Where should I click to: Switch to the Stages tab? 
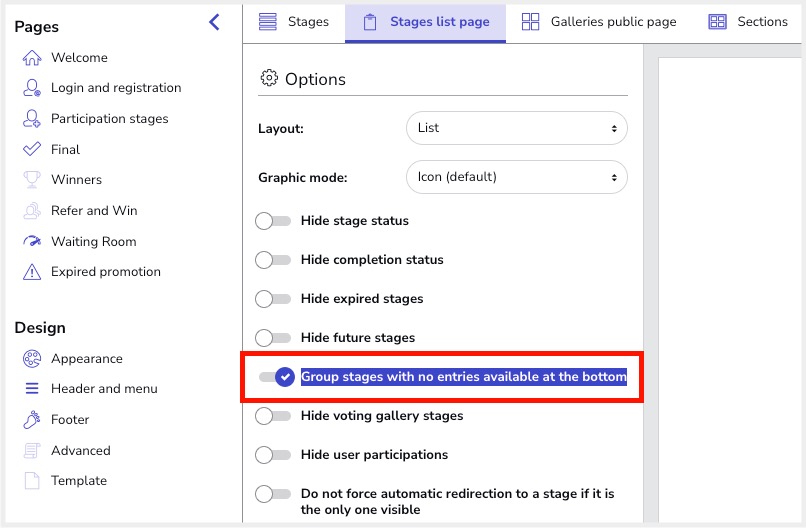point(294,22)
